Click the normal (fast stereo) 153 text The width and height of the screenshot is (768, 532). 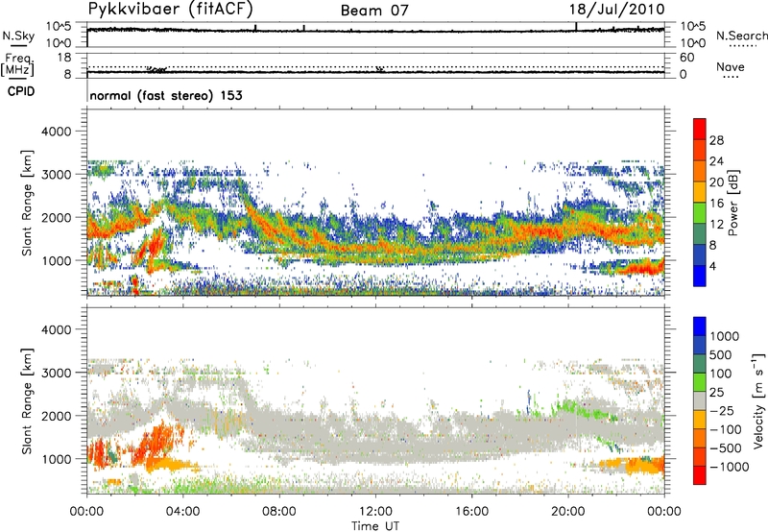[x=166, y=95]
